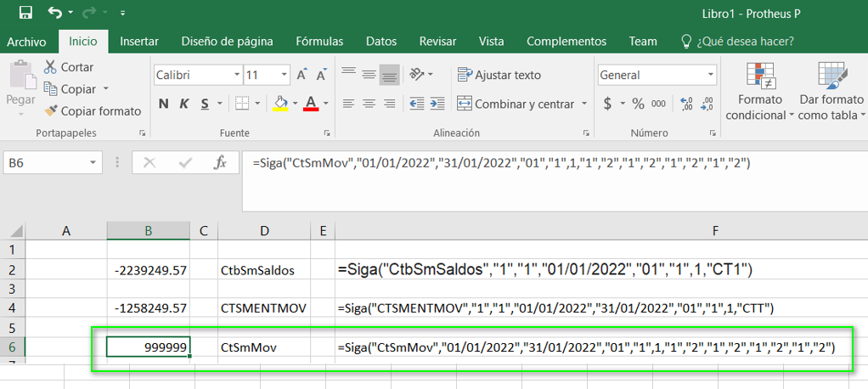Decrease font size with small A

(x=320, y=75)
